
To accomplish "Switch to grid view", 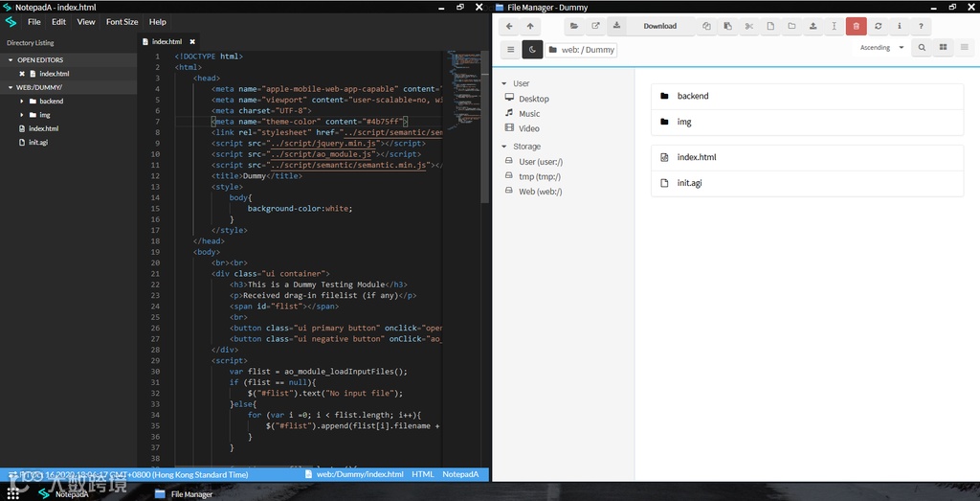I will (x=943, y=48).
